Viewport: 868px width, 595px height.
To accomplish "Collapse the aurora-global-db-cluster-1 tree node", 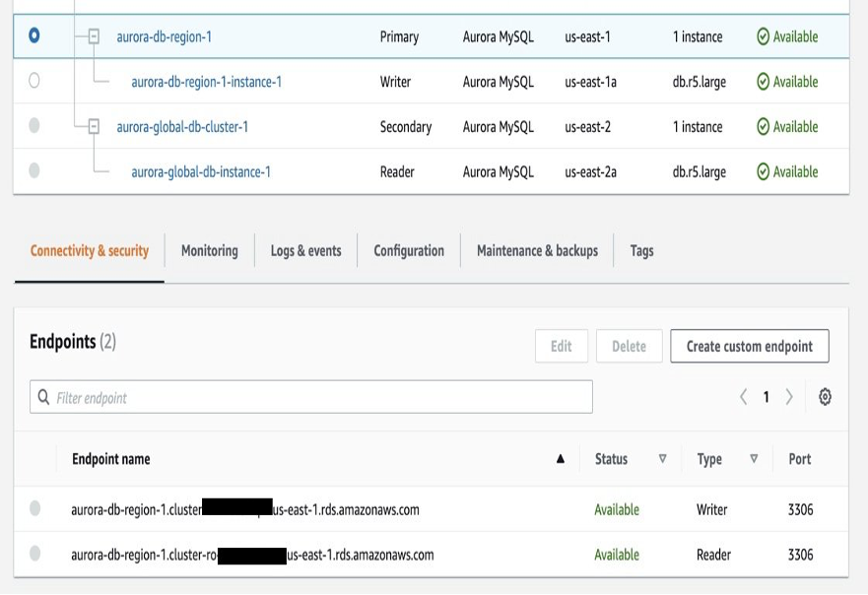I will tap(95, 127).
